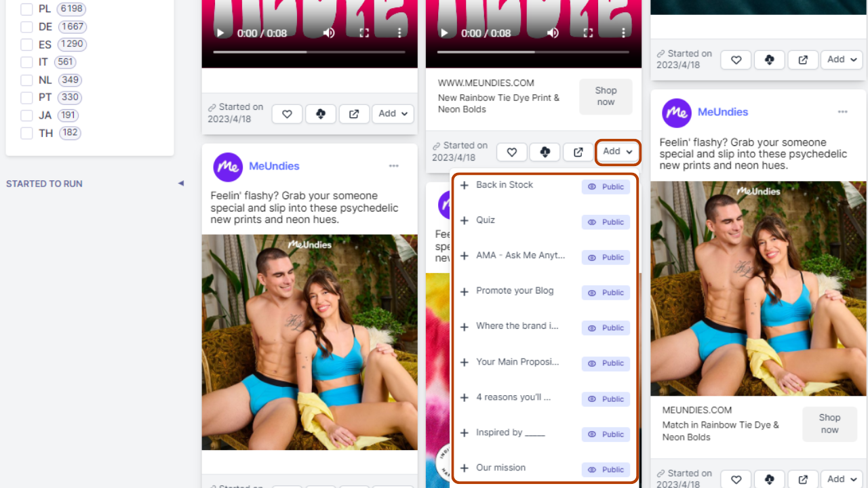
Task: Open Add dropdown on the New Rainbow Tie Dye ad
Action: coord(618,152)
